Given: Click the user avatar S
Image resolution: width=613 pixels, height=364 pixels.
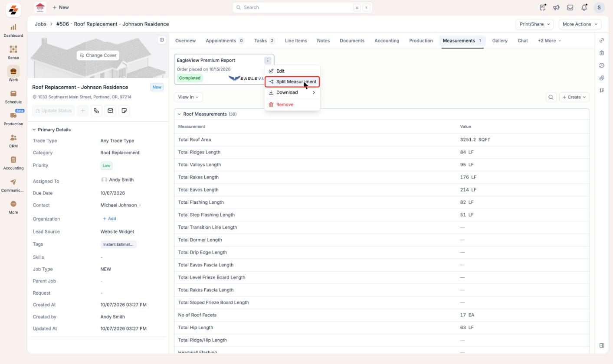Looking at the screenshot, I should [x=599, y=7].
